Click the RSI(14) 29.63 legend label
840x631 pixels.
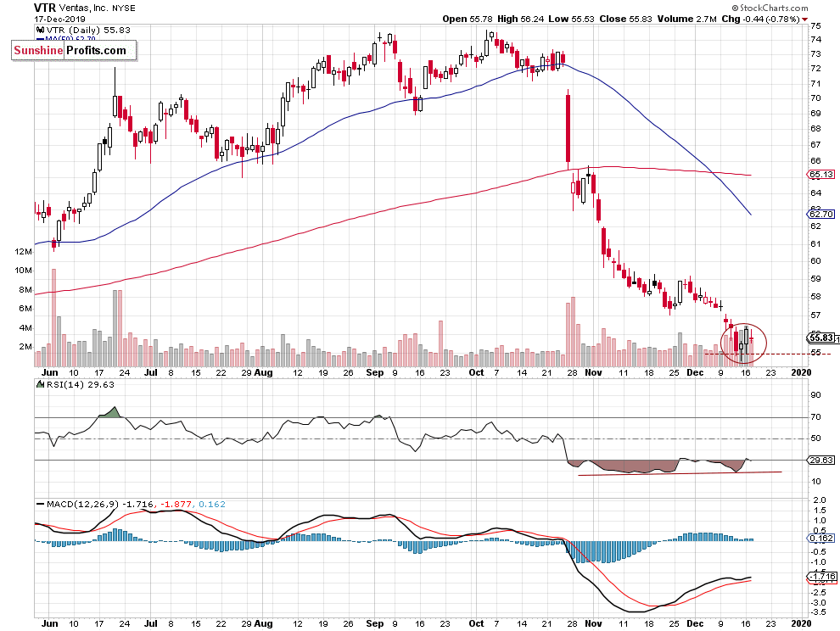pyautogui.click(x=81, y=384)
